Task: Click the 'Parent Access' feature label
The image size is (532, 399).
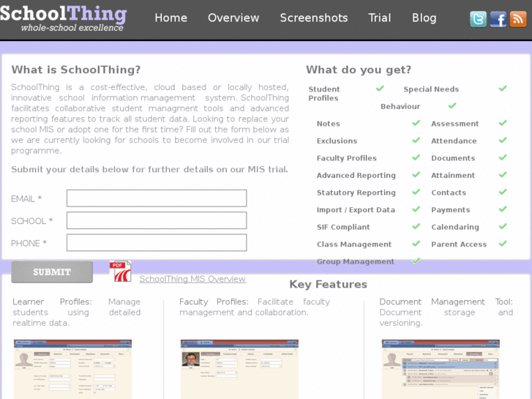Action: point(459,245)
